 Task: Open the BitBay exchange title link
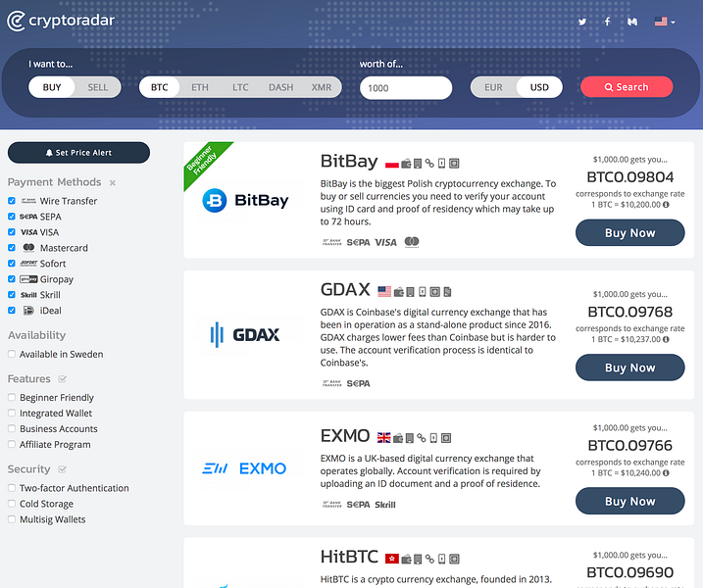[x=349, y=161]
